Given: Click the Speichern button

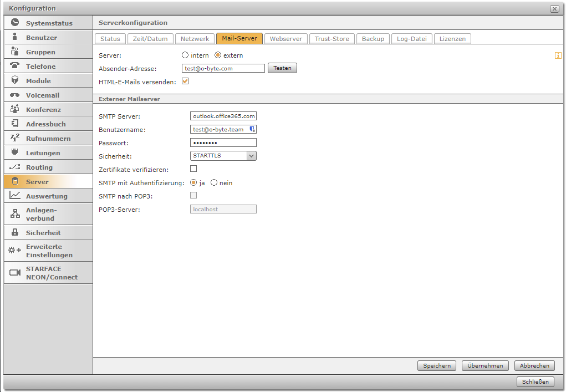Looking at the screenshot, I should [x=436, y=366].
